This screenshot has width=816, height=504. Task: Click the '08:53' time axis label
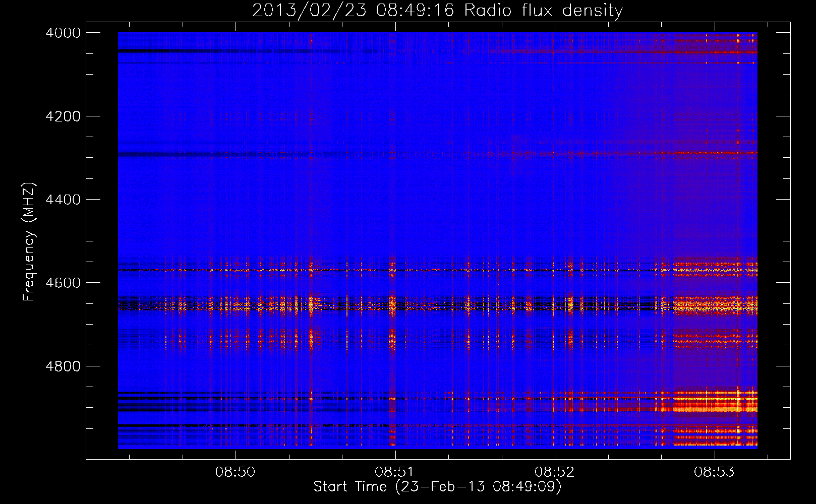pos(714,472)
